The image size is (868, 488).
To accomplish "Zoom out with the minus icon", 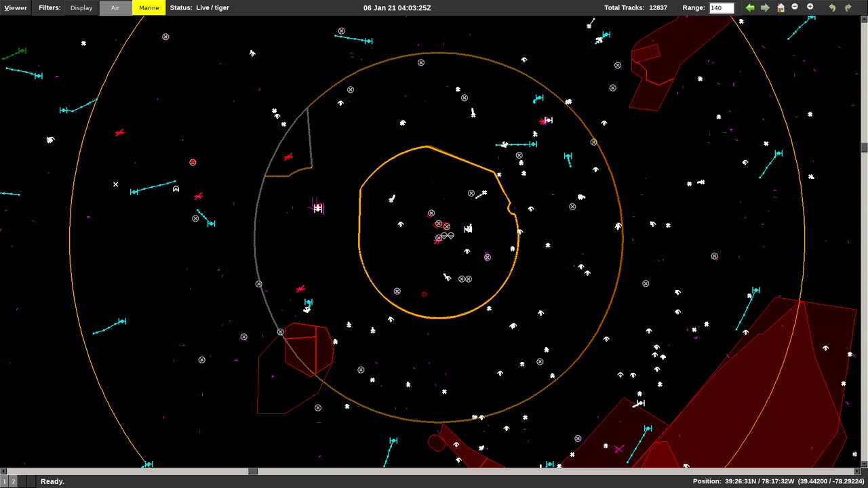I will coord(795,7).
